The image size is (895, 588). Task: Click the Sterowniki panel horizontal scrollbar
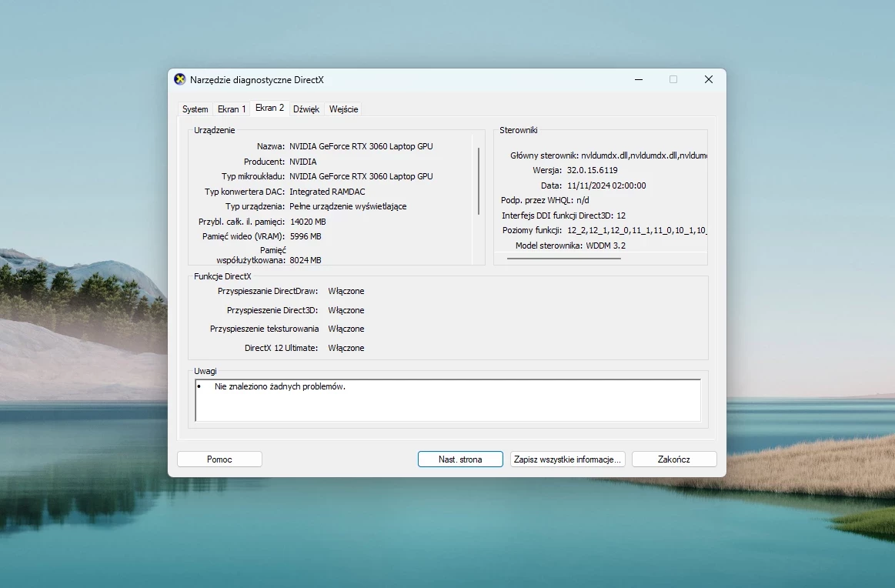tap(563, 259)
